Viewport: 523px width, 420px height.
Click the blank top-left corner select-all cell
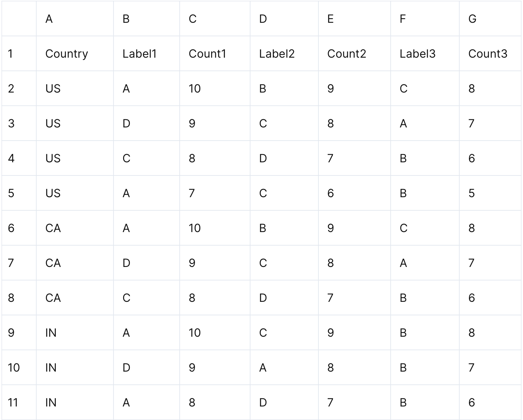click(19, 19)
